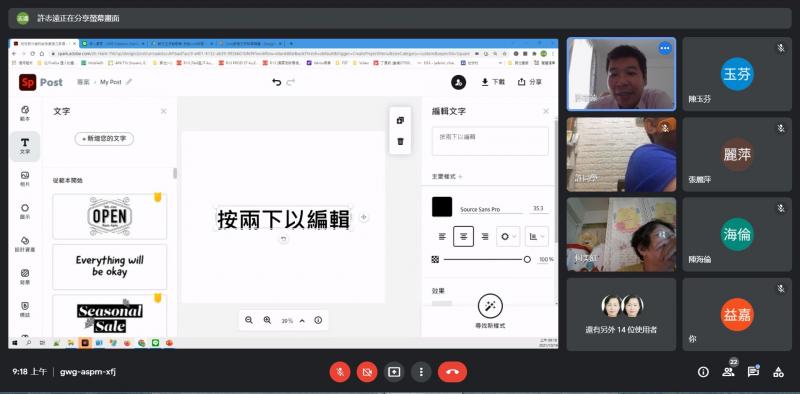The height and width of the screenshot is (394, 800).
Task: Open options on presenter's video tile
Action: click(x=664, y=48)
